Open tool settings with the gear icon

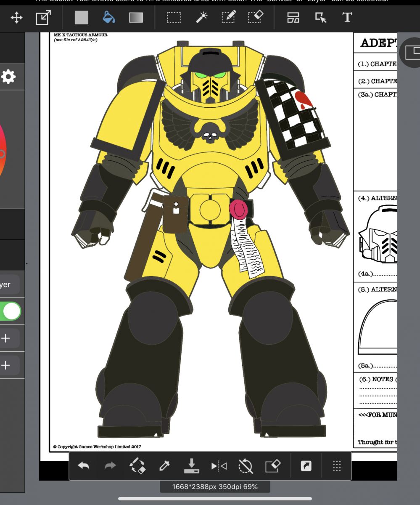pos(8,77)
